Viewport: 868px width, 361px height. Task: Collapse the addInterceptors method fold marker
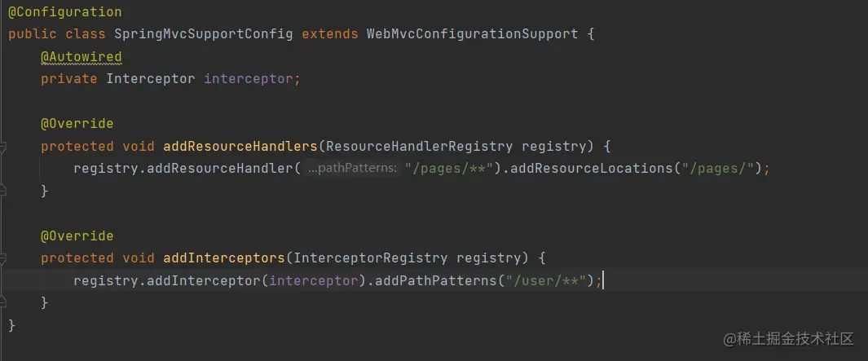pos(2,258)
